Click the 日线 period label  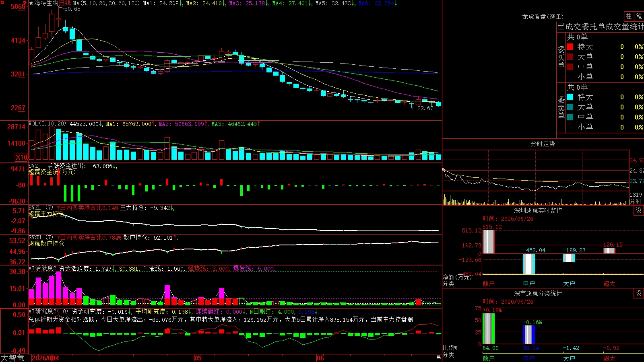click(65, 3)
